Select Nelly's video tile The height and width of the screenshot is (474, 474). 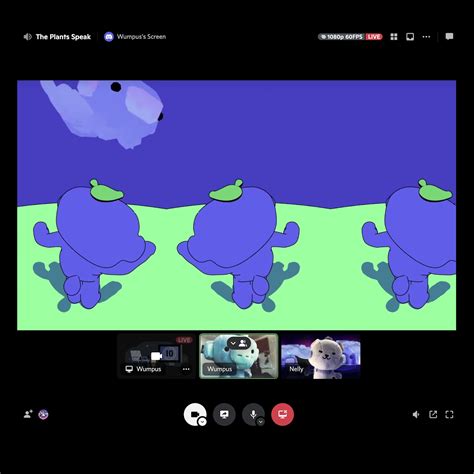point(321,356)
